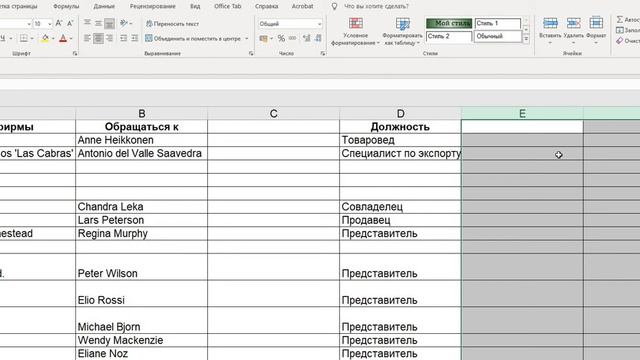The width and height of the screenshot is (640, 360).
Task: Open Условное форматирование menu
Action: (356, 31)
